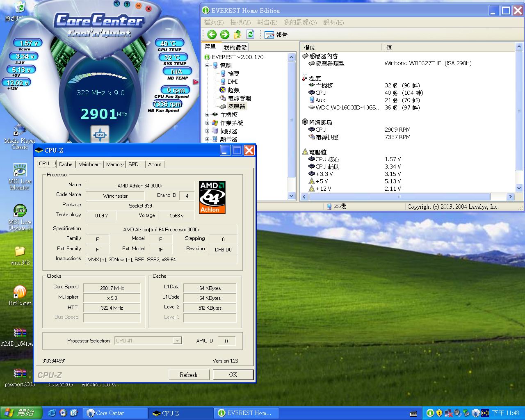Click the Winbond W83627THF sensor value
The width and height of the screenshot is (525, 420).
click(428, 63)
